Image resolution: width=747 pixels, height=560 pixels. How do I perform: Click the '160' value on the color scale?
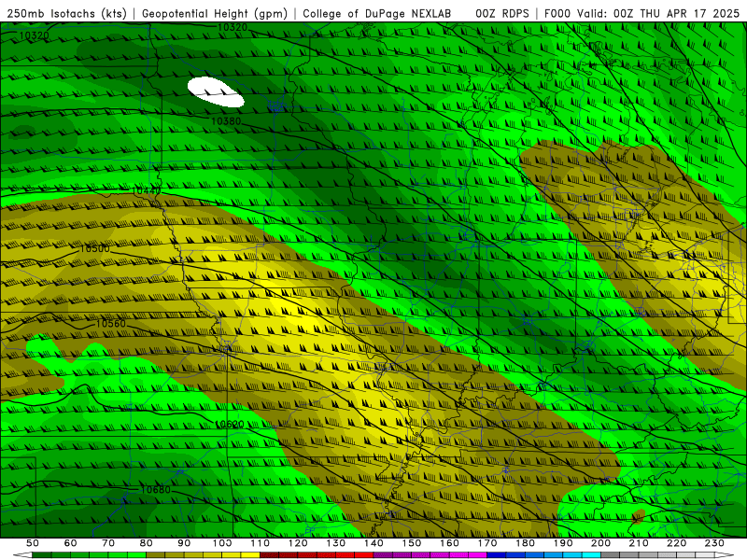(x=449, y=543)
